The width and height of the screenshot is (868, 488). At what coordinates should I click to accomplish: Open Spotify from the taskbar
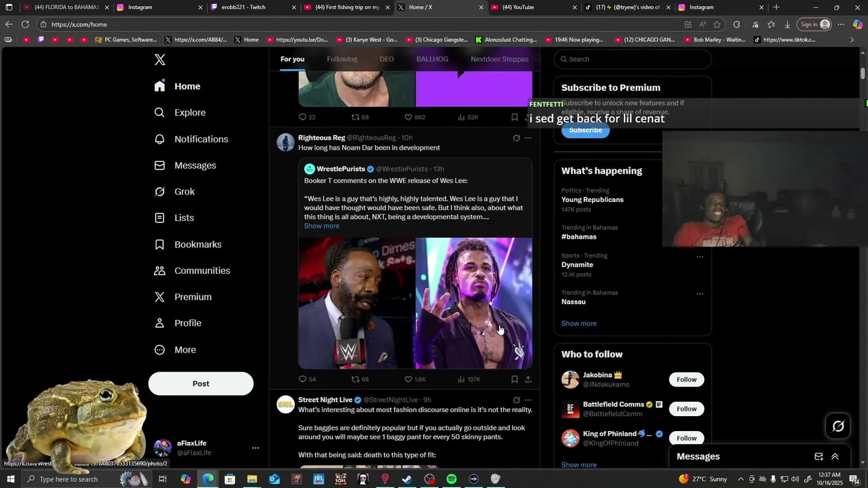(x=452, y=479)
